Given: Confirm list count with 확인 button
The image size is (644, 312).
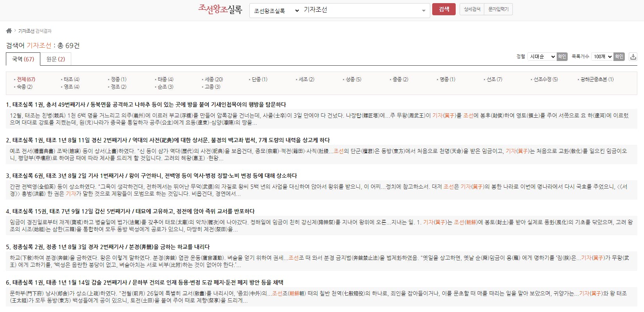Looking at the screenshot, I should (619, 57).
